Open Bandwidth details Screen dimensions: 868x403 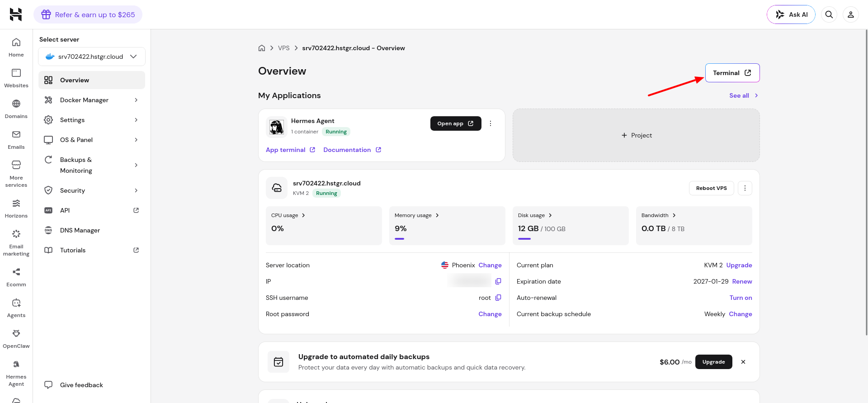[658, 215]
